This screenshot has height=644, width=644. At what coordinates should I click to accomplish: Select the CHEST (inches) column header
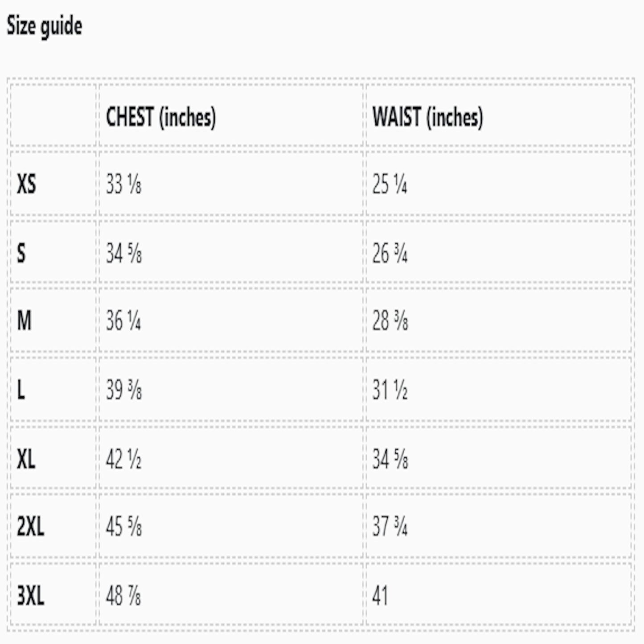tap(161, 117)
